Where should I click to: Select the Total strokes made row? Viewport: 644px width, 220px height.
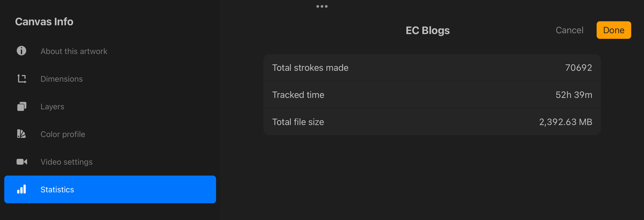click(x=432, y=68)
